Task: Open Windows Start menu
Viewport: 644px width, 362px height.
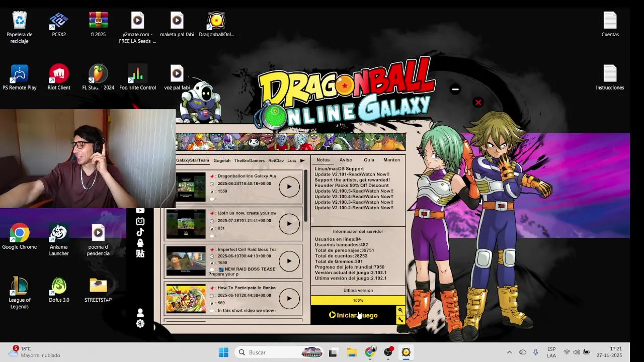Action: tap(224, 352)
